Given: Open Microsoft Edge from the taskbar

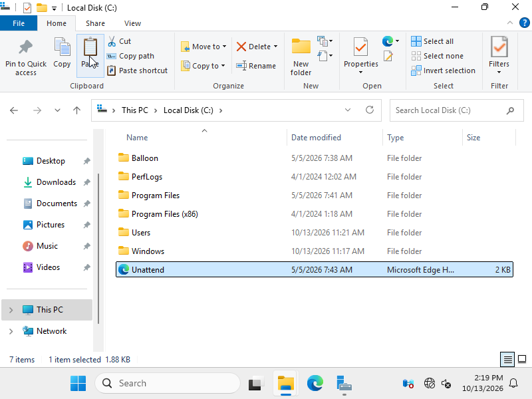Looking at the screenshot, I should (x=315, y=384).
